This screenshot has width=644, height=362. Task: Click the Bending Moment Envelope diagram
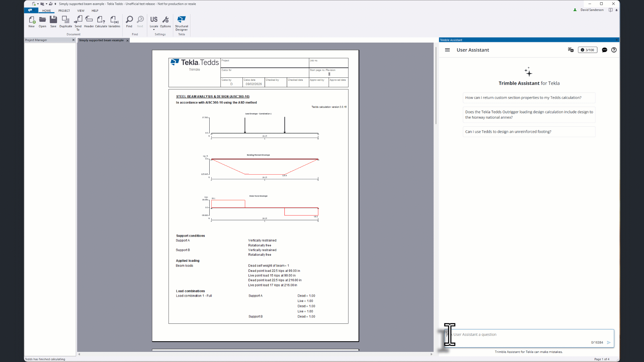[x=261, y=167]
